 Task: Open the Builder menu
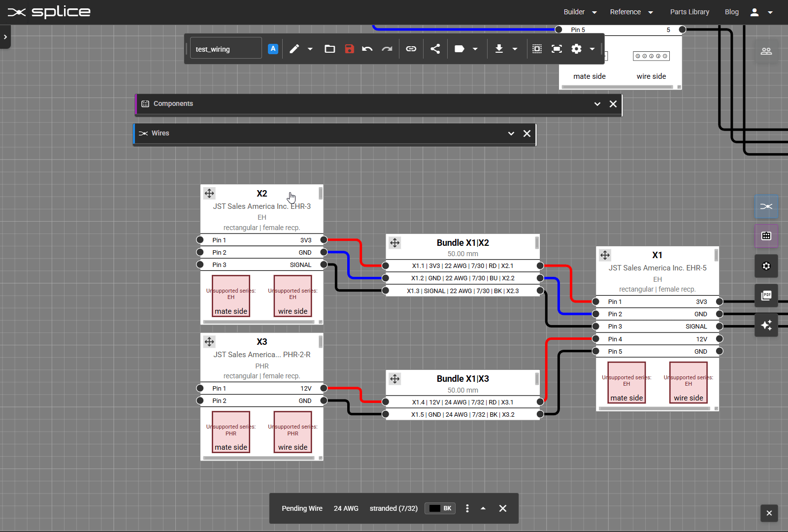(580, 12)
